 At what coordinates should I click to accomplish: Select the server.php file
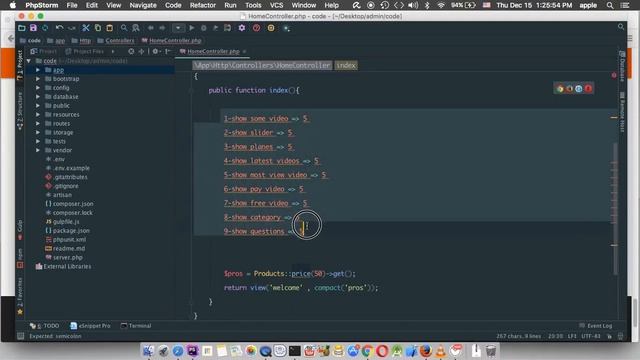pyautogui.click(x=64, y=258)
